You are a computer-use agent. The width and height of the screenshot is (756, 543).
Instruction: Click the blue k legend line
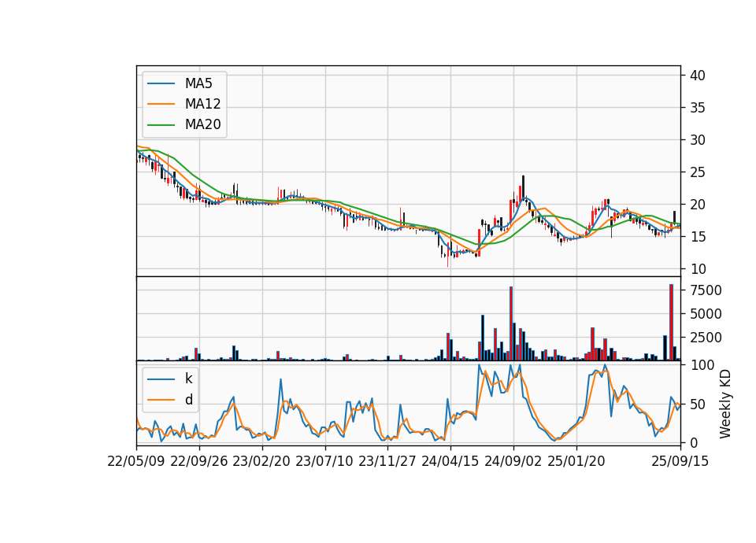(x=161, y=379)
